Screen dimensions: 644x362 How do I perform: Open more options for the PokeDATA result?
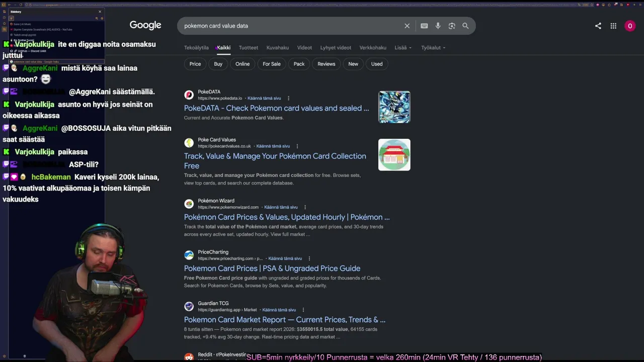[x=288, y=98]
